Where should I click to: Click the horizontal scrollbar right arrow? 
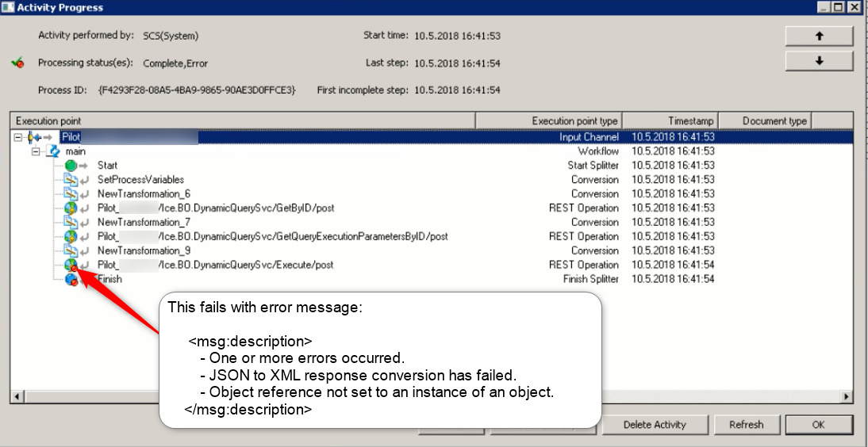point(847,396)
